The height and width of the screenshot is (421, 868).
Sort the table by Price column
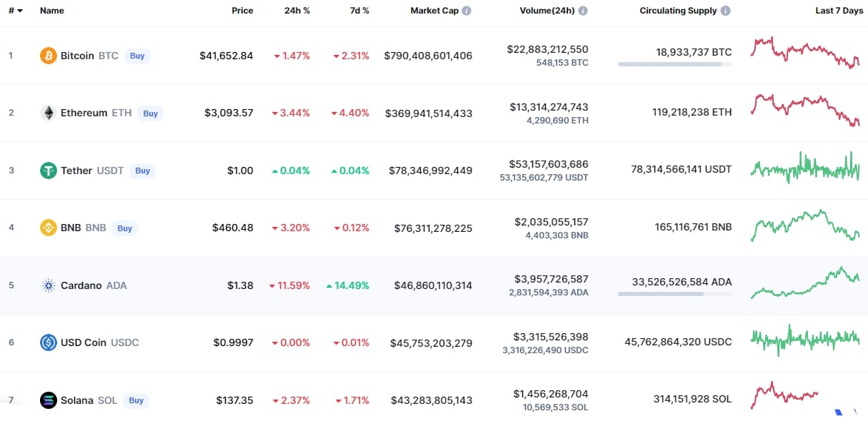pos(242,11)
